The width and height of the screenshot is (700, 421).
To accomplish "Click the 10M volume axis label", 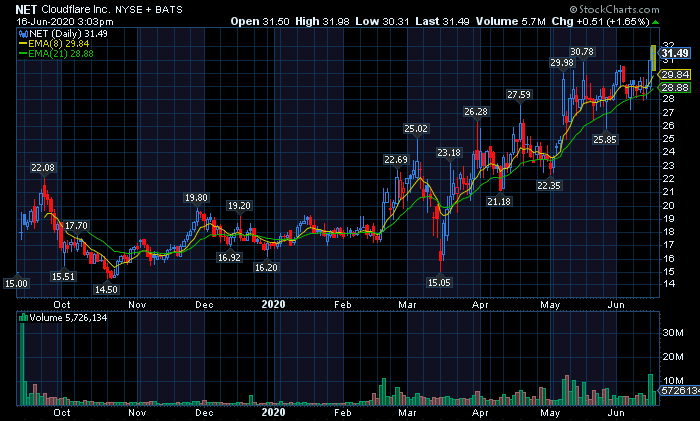I will [673, 380].
